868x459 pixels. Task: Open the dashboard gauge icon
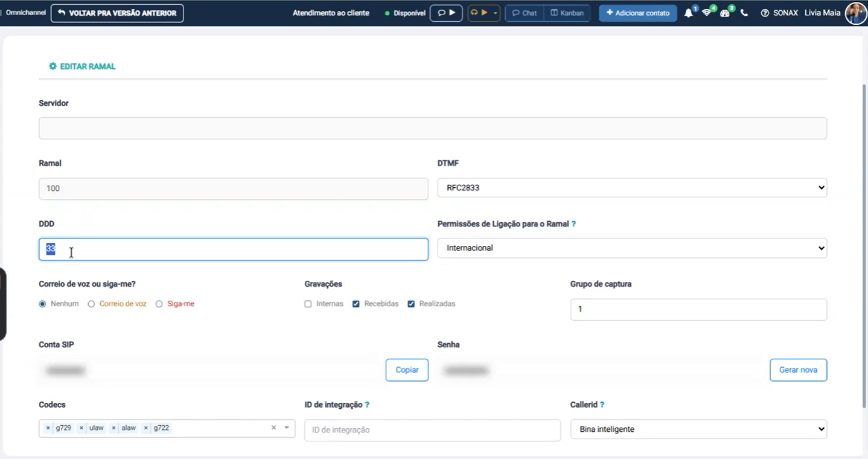725,13
